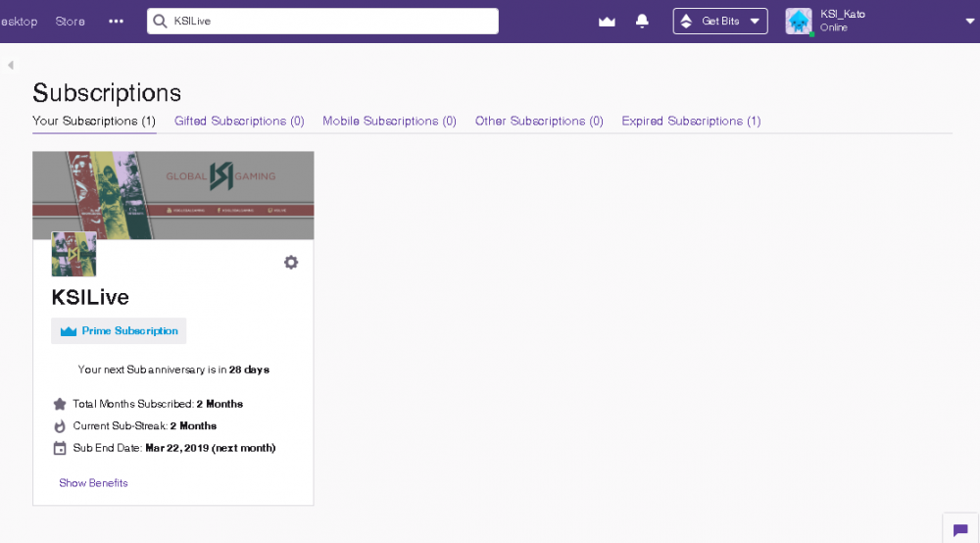
Task: Switch to Expired Subscriptions tab
Action: [691, 122]
